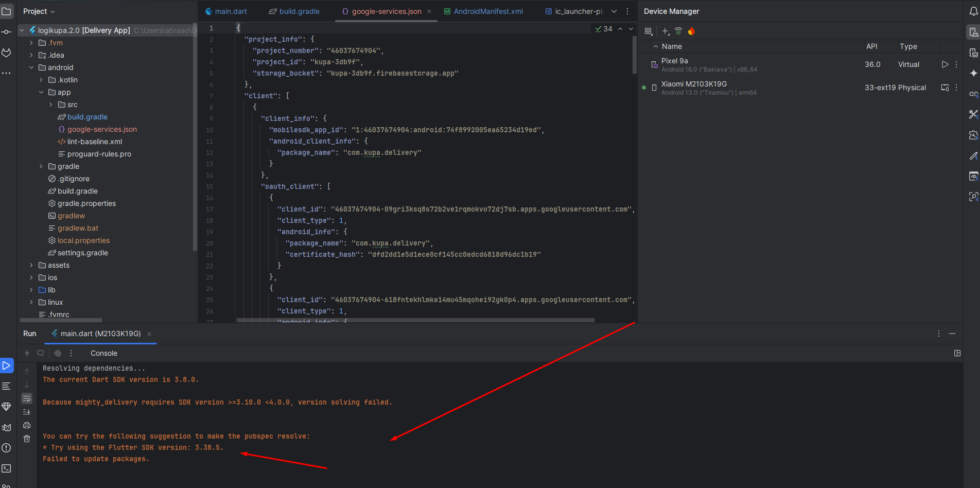Click the Wi-Fi pairing icon in Device Manager
Screen dimensions: 980x488
click(678, 31)
